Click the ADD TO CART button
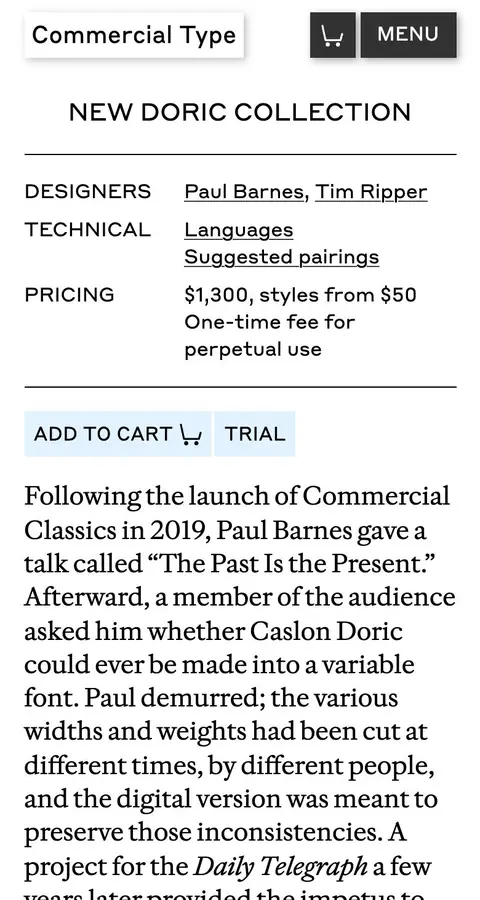Screen dimensions: 480x900 [x=118, y=434]
